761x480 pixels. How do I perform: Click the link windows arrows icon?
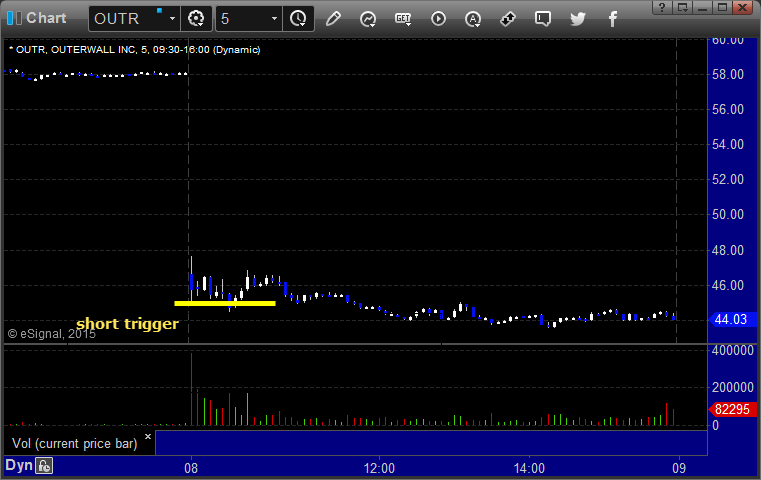point(508,19)
